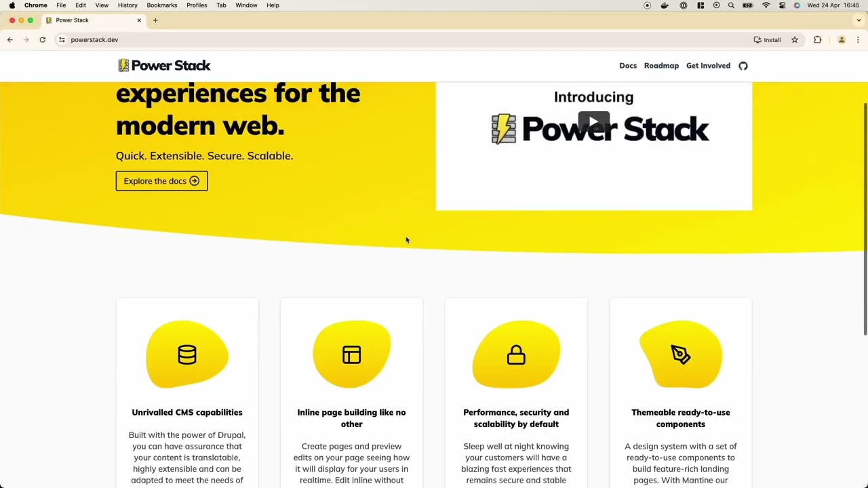
Task: View site information icon in address bar
Action: click(62, 40)
